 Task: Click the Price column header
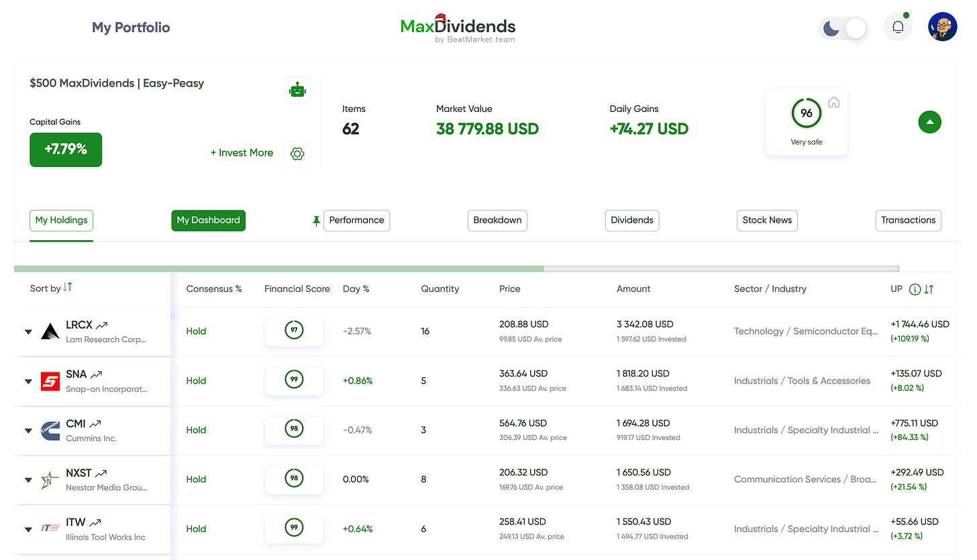click(510, 289)
